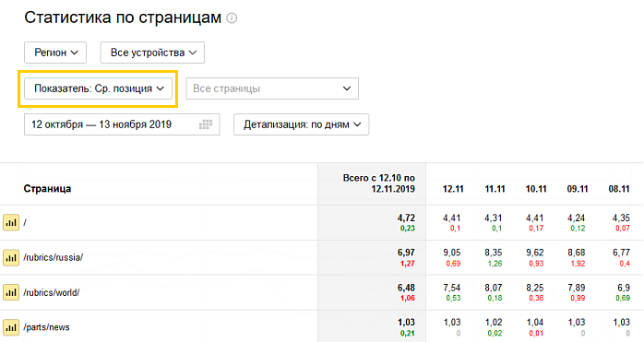644x342 pixels.
Task: Change Детализация: по дням setting
Action: [302, 124]
